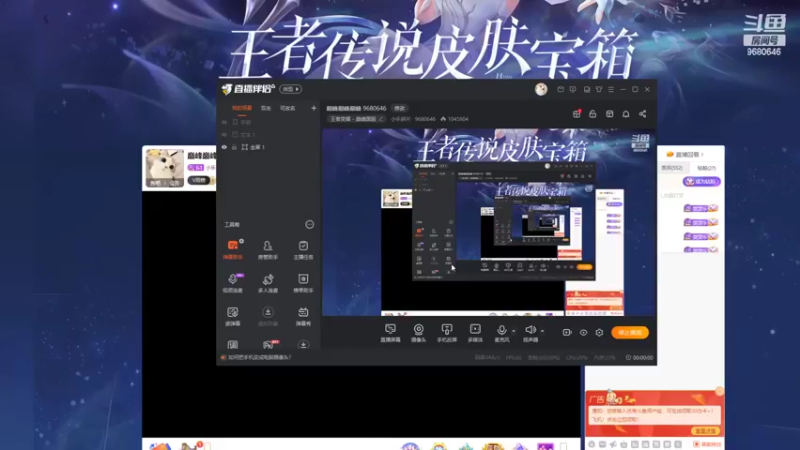Screen dimensions: 800x450
Task: Toggle lock on 全屏 1 source
Action: [235, 147]
